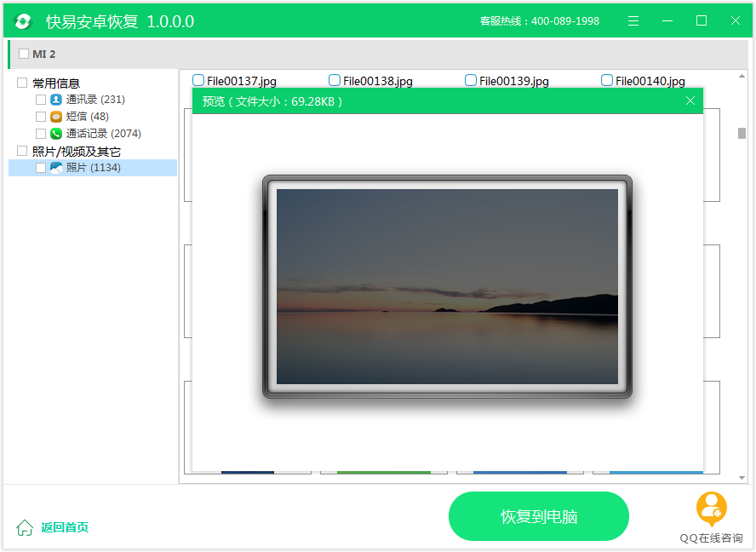The height and width of the screenshot is (552, 756).
Task: Close the preview dialog
Action: point(690,101)
